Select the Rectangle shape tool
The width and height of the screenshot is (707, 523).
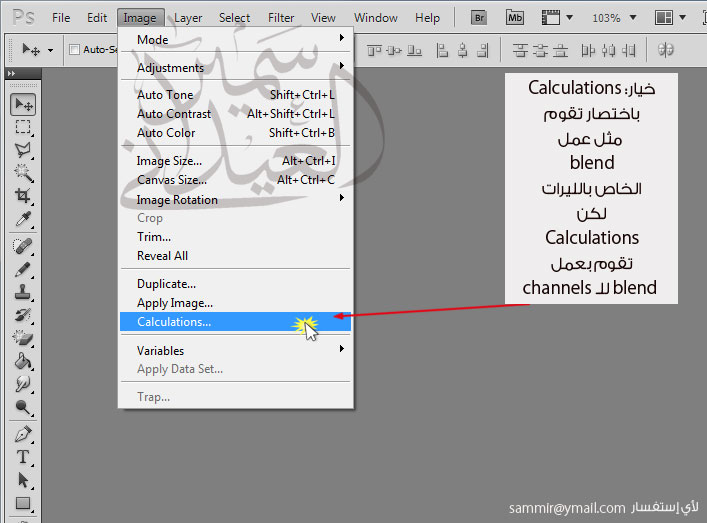(x=23, y=503)
